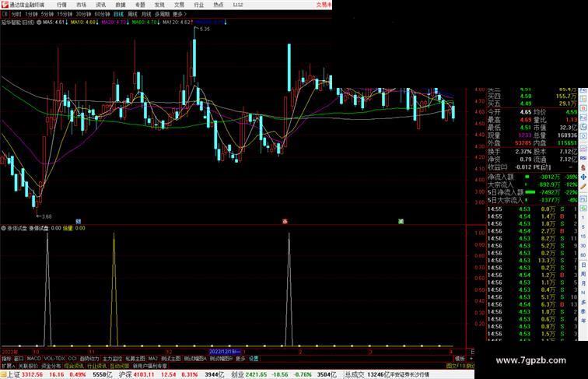Select 周 period in right sidebar
588x379 pixels.
coord(583,274)
